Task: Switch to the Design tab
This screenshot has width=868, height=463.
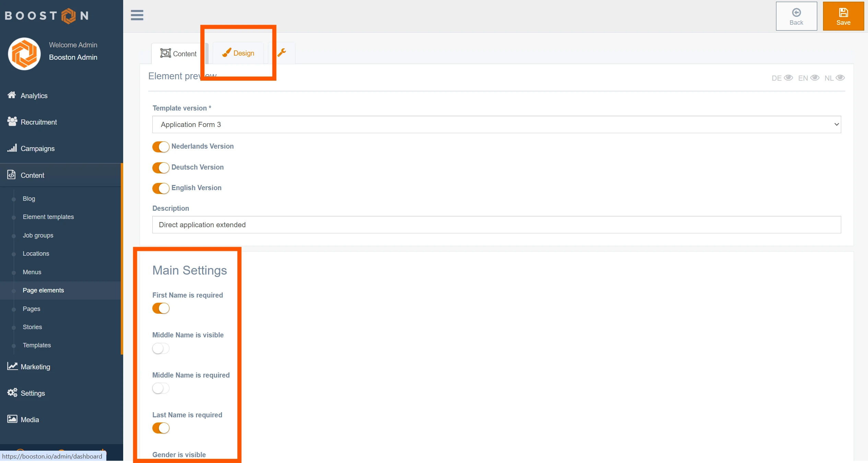Action: (238, 53)
